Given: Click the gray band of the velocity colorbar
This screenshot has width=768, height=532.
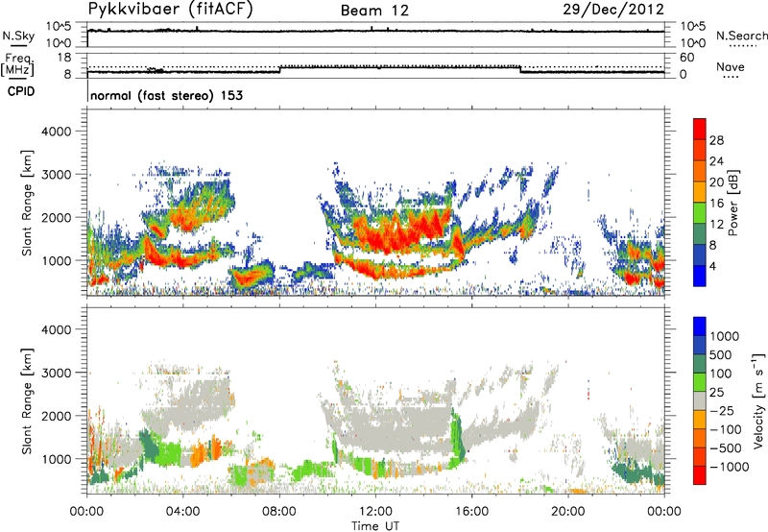Looking at the screenshot, I should pyautogui.click(x=700, y=400).
